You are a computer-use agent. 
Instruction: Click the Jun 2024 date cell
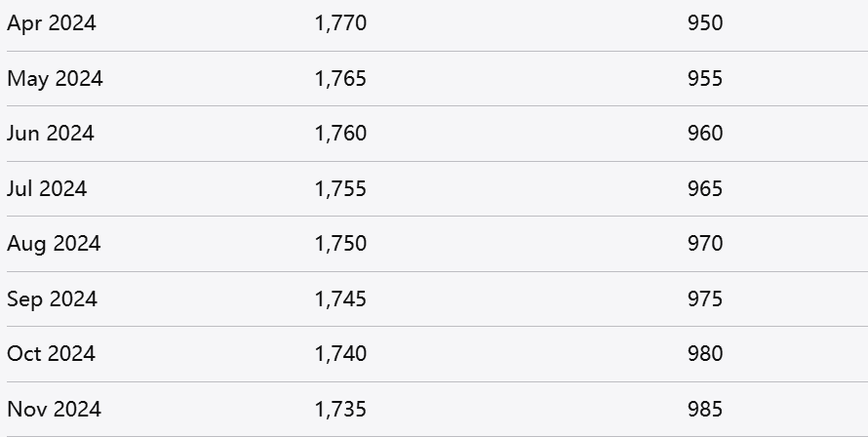[x=51, y=133]
